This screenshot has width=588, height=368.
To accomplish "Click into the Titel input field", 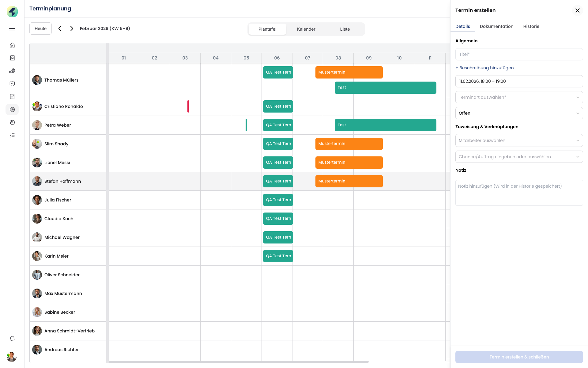I will coord(519,54).
